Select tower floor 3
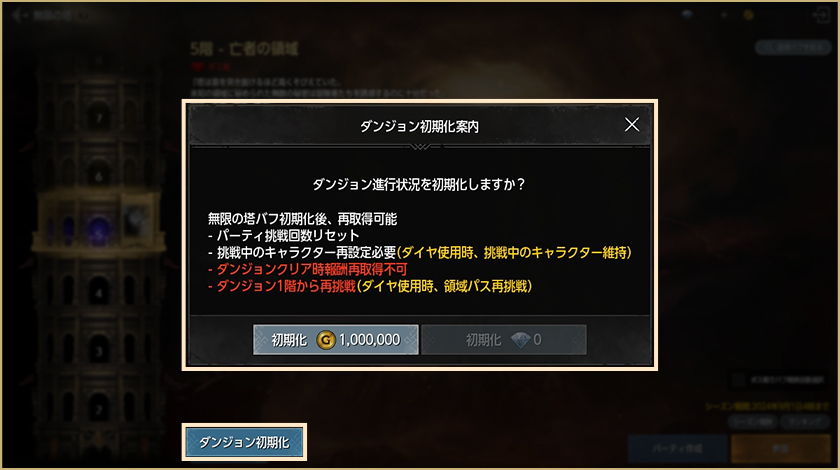Image resolution: width=840 pixels, height=470 pixels. coord(99,351)
